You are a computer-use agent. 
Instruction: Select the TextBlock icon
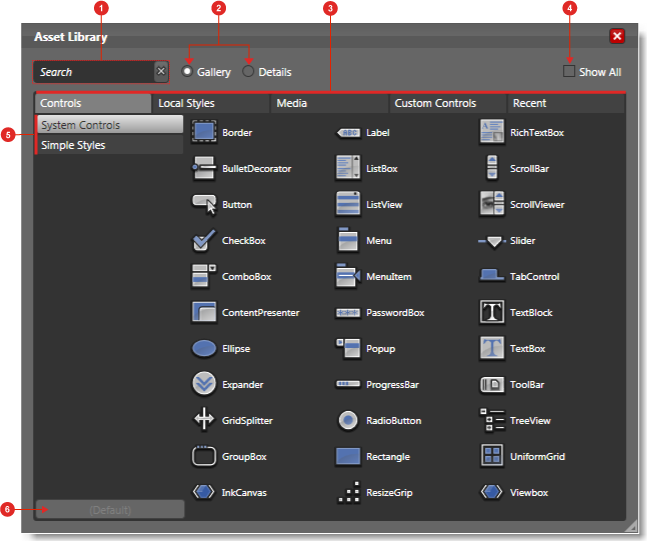click(491, 312)
